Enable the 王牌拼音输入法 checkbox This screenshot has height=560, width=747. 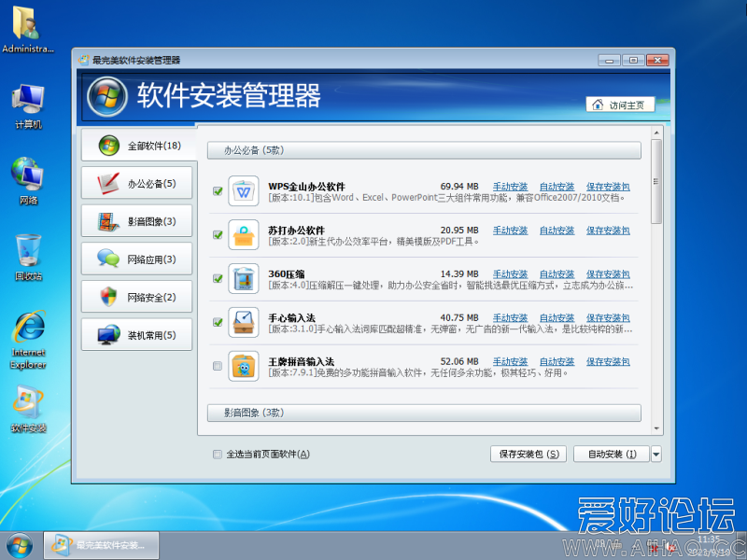tap(218, 366)
